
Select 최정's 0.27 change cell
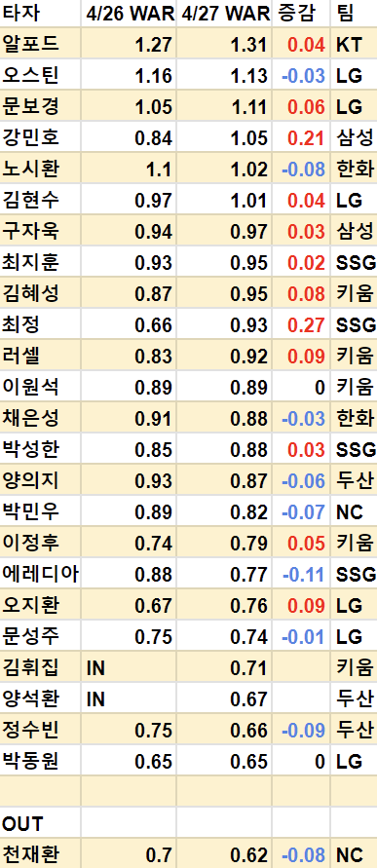tap(301, 323)
